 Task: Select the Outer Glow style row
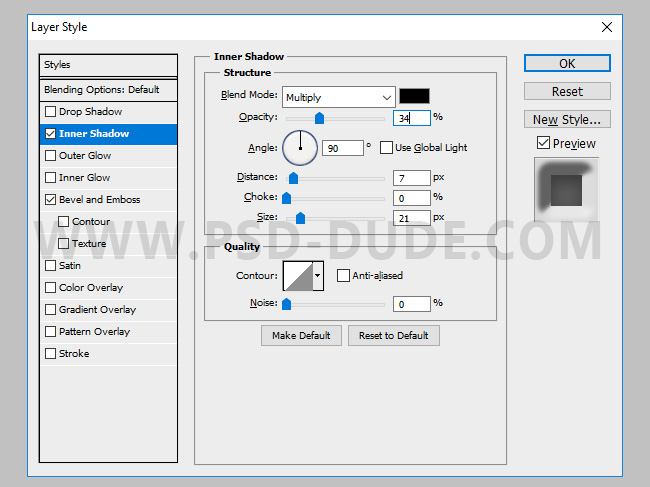point(108,155)
